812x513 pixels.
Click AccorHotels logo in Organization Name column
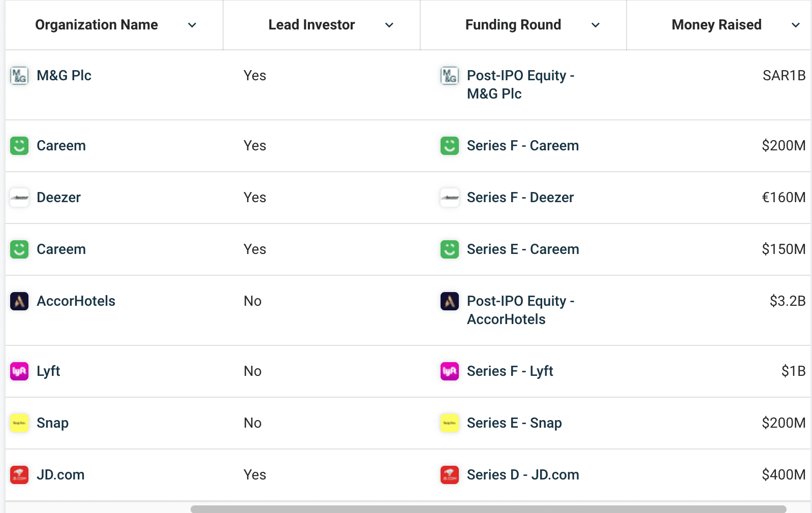tap(19, 301)
